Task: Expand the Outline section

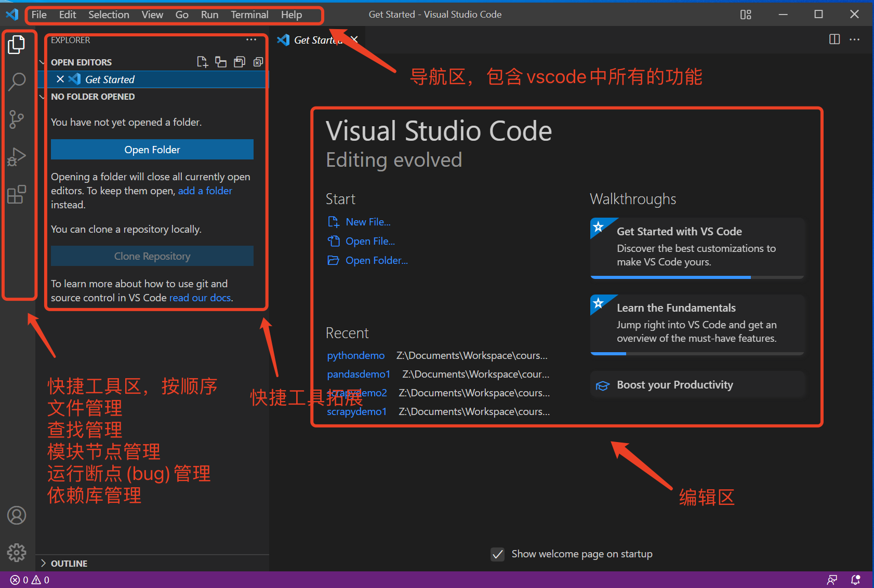Action: [43, 563]
